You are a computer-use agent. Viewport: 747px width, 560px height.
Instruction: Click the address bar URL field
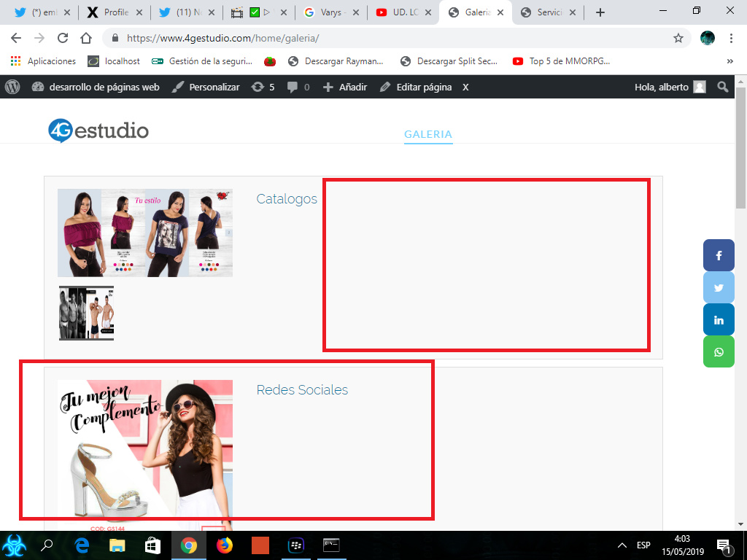tap(395, 38)
